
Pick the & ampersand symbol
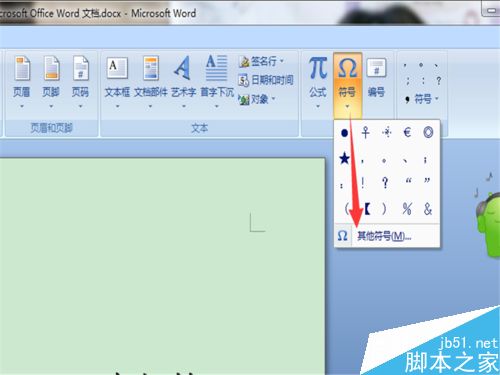pyautogui.click(x=428, y=209)
